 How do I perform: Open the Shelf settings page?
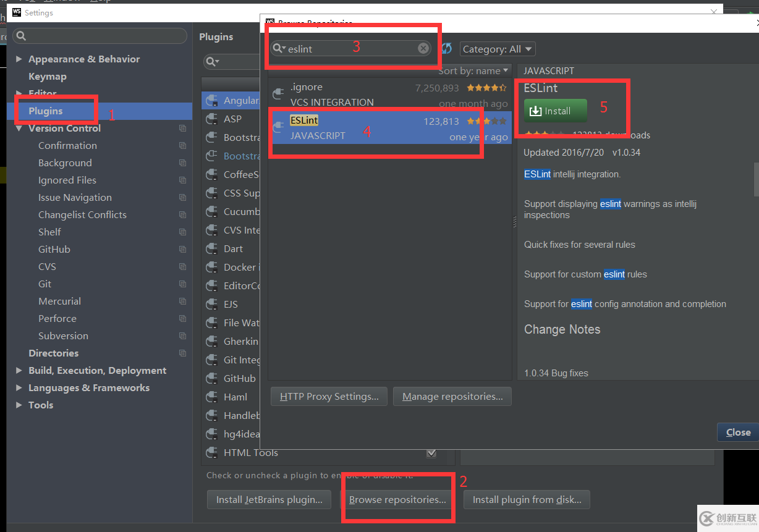click(49, 232)
